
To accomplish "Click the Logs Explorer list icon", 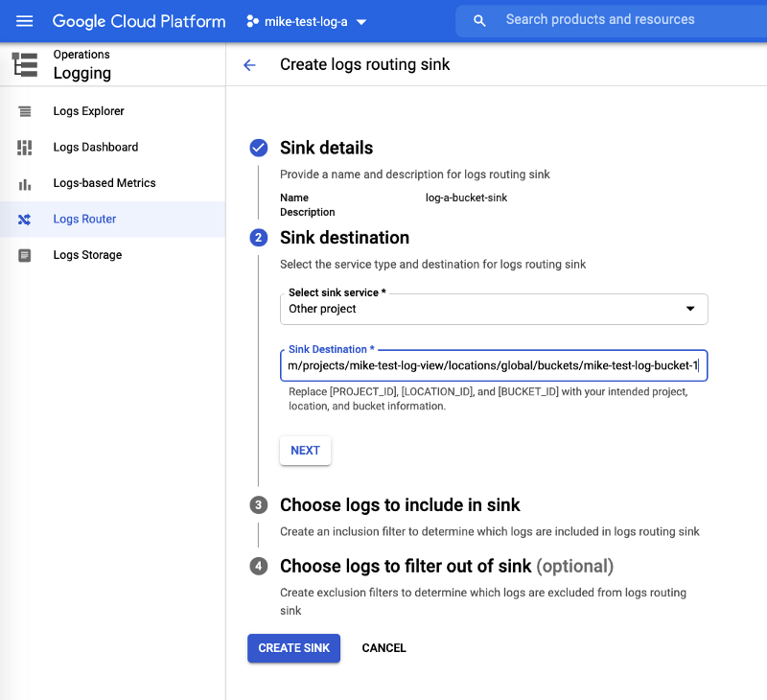I will 25,111.
